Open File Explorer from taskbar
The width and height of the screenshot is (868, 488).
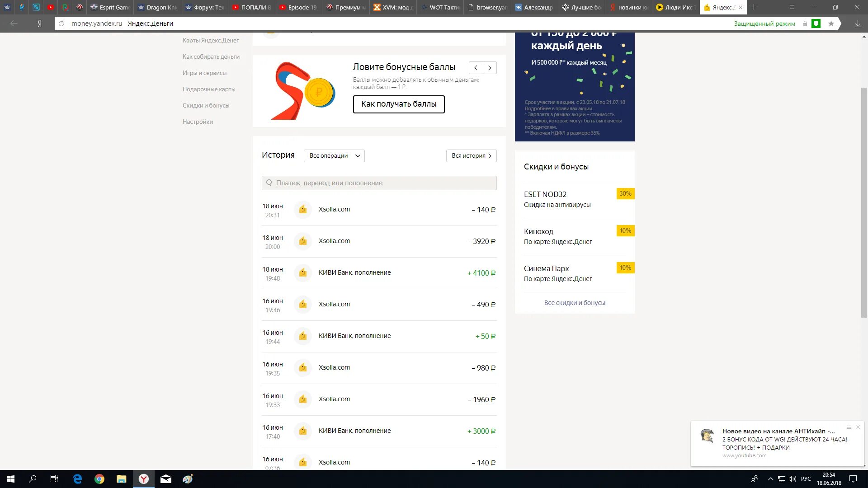(x=122, y=479)
